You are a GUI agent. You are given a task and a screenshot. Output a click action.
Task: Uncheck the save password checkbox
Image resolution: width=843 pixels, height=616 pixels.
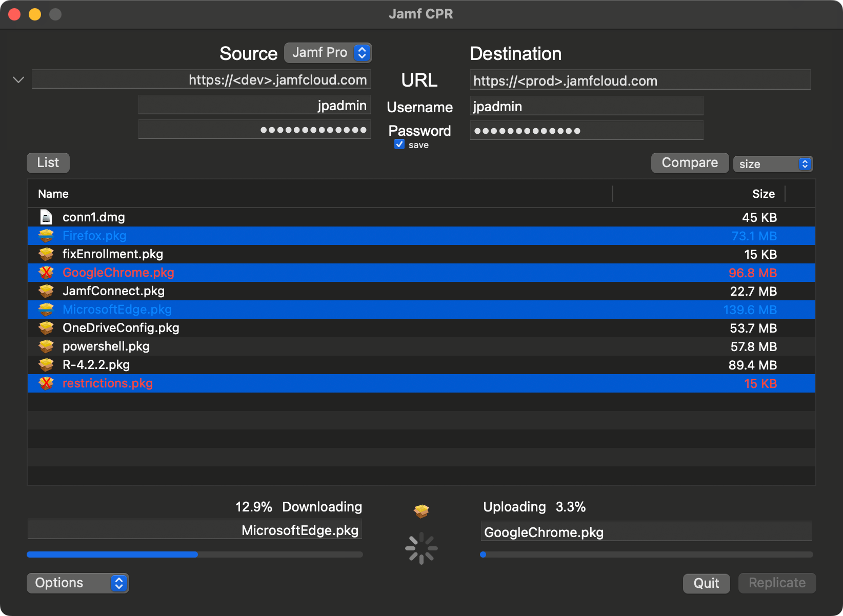(399, 145)
